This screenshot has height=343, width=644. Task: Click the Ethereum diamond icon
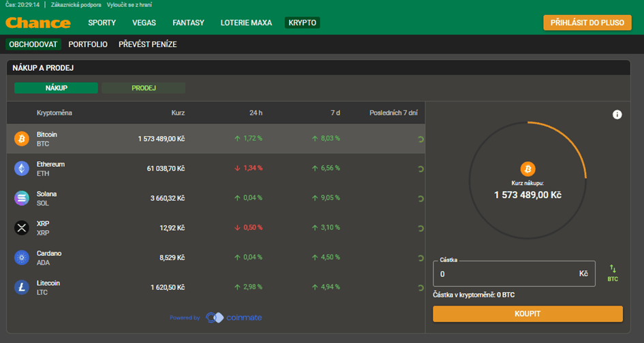click(x=22, y=169)
